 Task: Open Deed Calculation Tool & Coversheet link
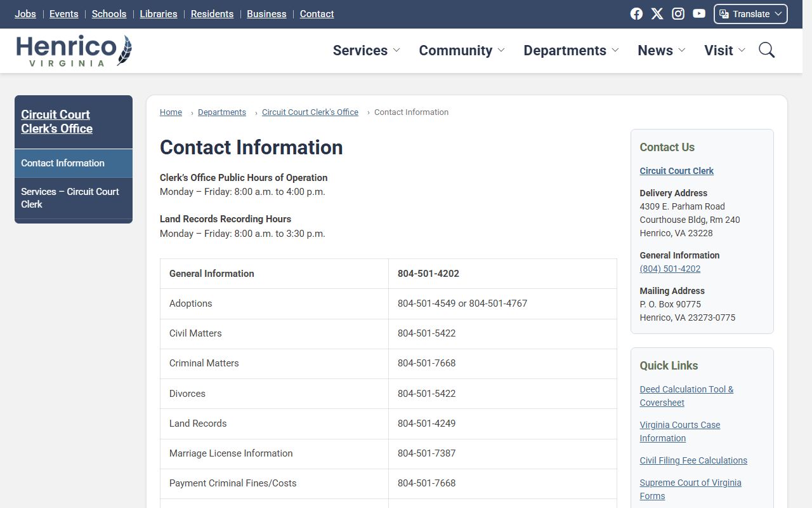click(x=686, y=396)
